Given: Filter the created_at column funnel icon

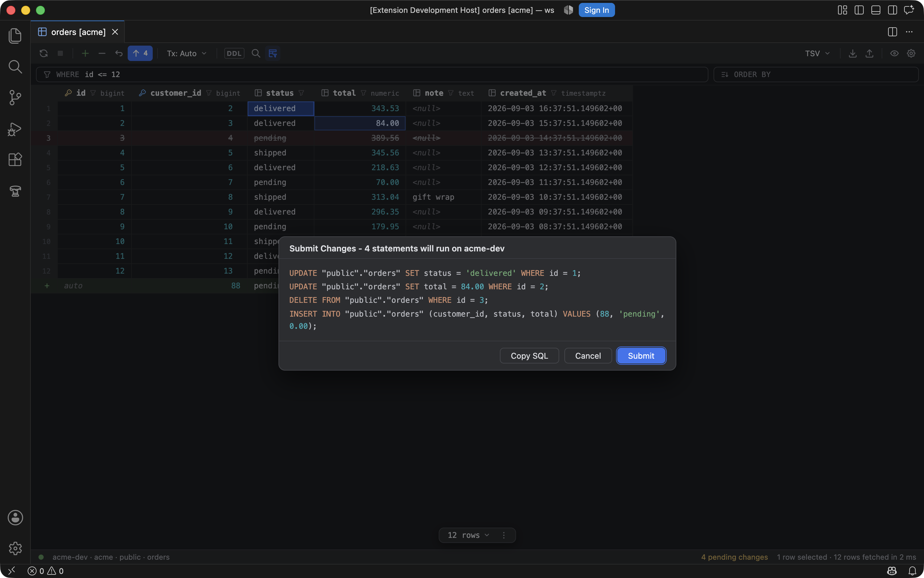Looking at the screenshot, I should 553,93.
